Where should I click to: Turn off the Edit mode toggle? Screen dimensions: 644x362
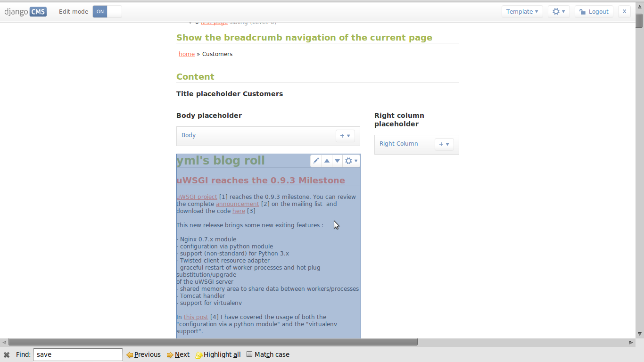pos(112,11)
